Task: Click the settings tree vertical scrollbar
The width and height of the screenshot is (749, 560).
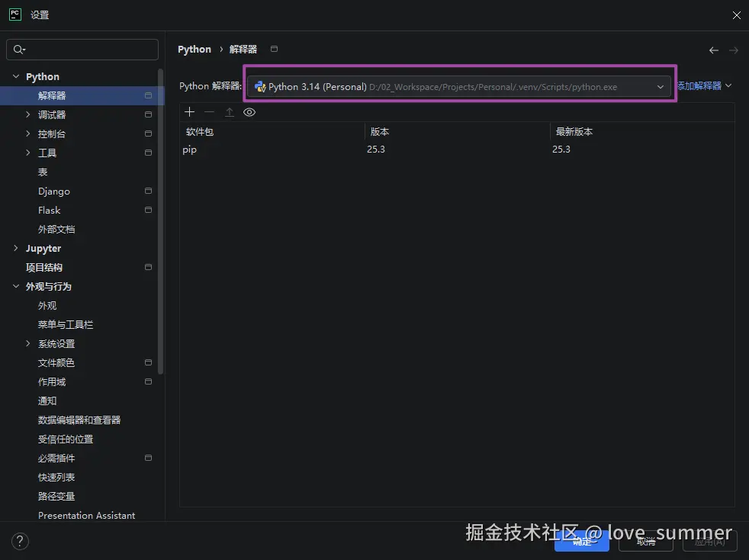Action: pyautogui.click(x=160, y=221)
